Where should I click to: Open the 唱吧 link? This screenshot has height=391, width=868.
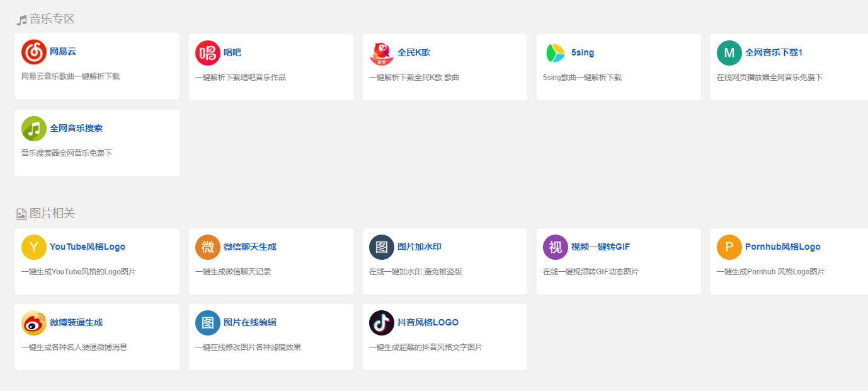(x=232, y=53)
